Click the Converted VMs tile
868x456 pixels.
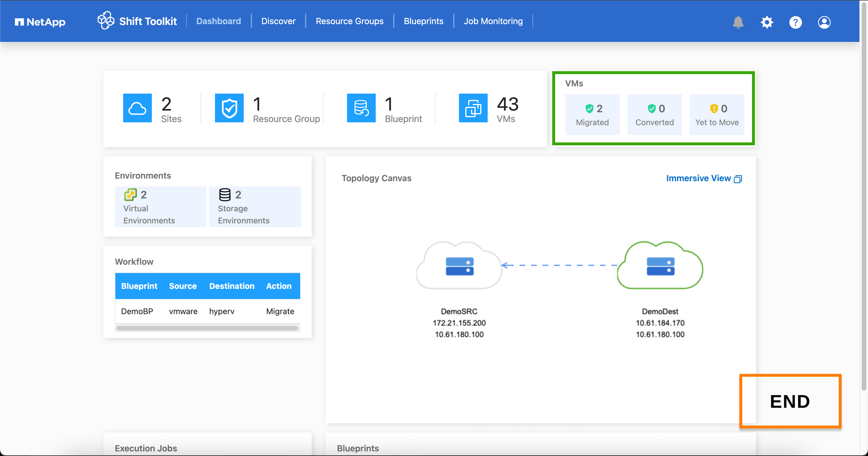pos(654,114)
